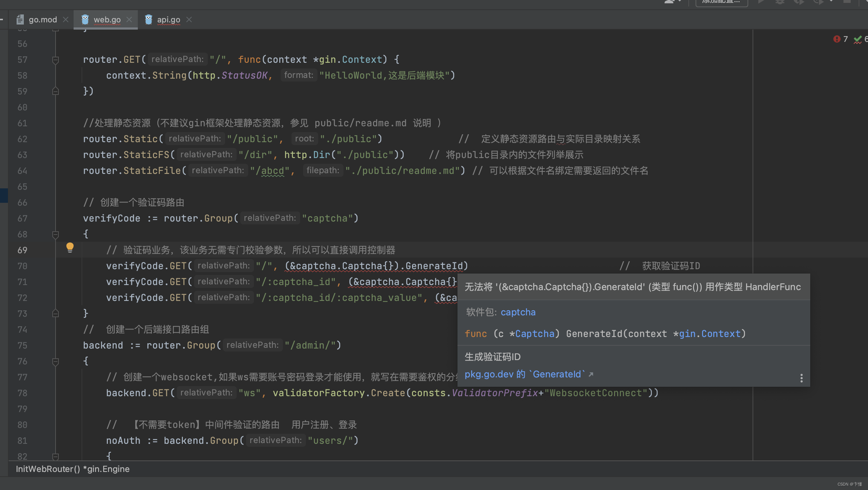
Task: Click the "/:captcha_id" string on line 71
Action: coord(296,282)
